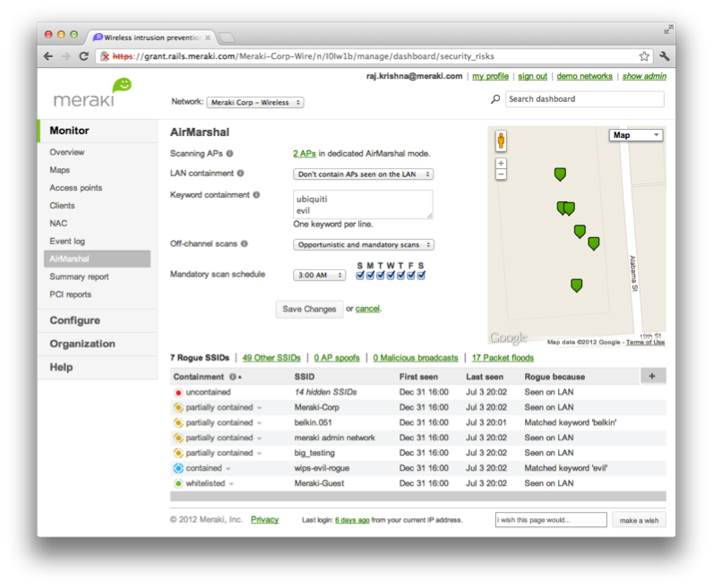The image size is (713, 588).
Task: Click the cancel link
Action: click(x=367, y=309)
